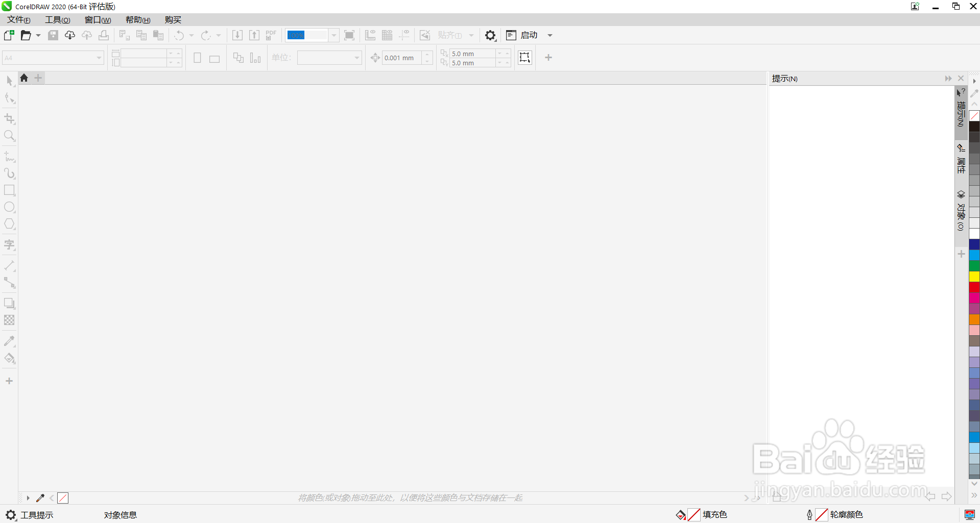Select the Shape node tool

(x=9, y=98)
